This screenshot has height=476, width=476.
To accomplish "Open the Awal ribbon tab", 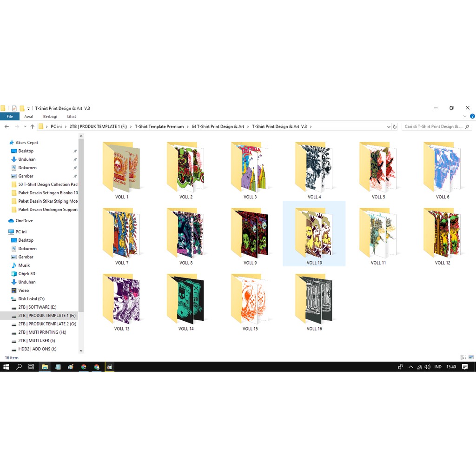I will coord(28,116).
